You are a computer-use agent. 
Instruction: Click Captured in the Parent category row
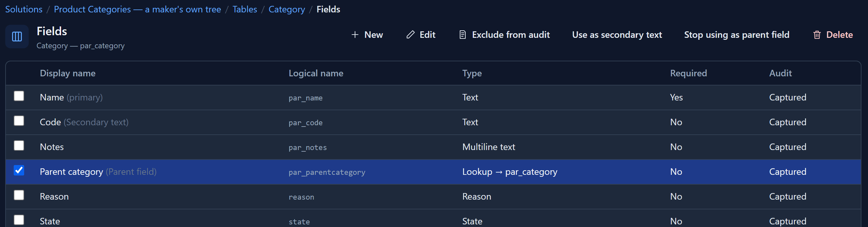pyautogui.click(x=788, y=172)
